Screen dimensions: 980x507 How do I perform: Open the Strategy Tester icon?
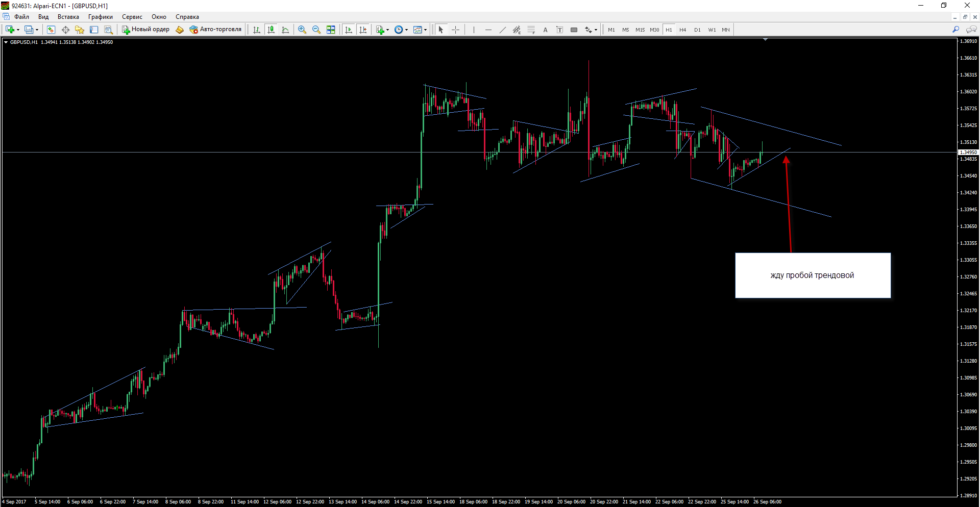108,30
